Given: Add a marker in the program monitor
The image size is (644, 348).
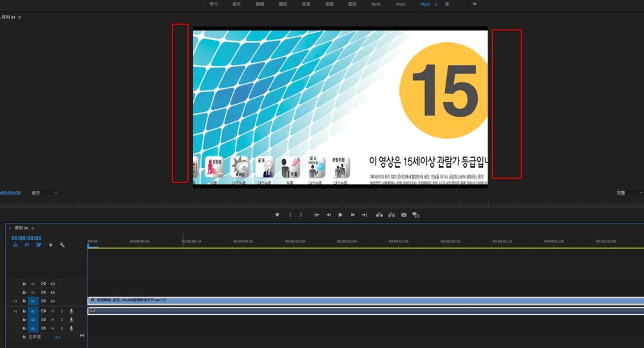Looking at the screenshot, I should [x=277, y=215].
